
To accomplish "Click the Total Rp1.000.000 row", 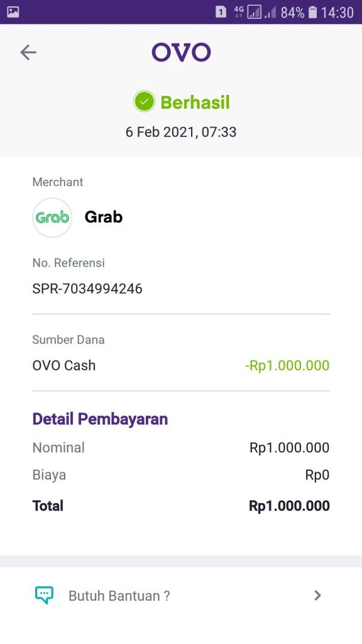I will 181,506.
